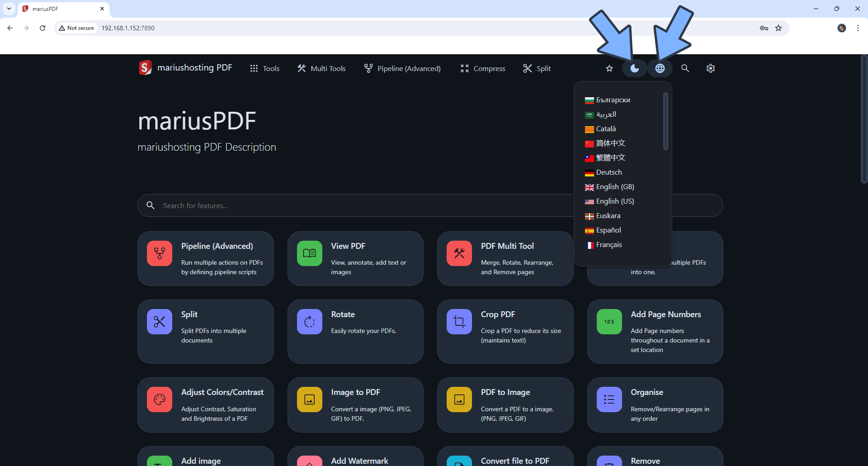Click the password key icon in address bar

pos(764,28)
